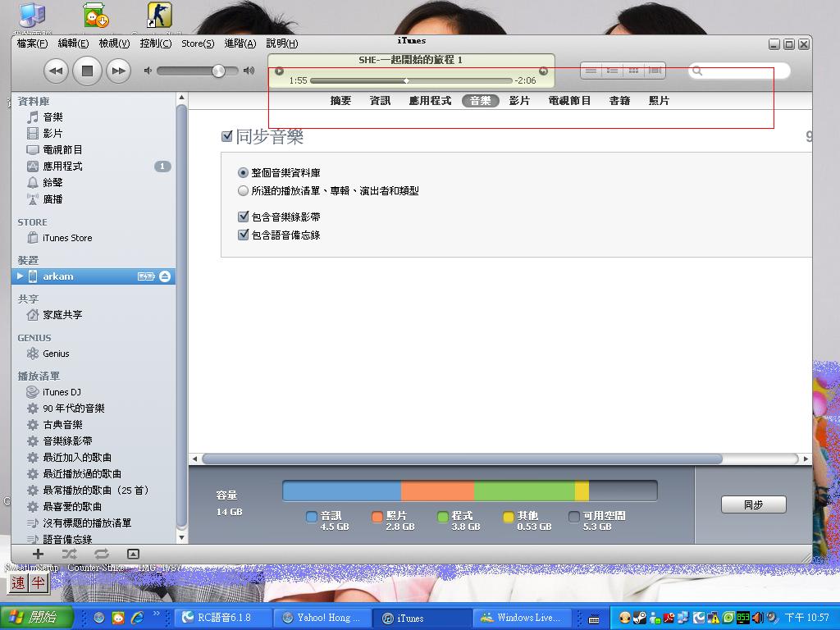Click the add playlist plus icon
This screenshot has width=840, height=630.
point(38,554)
